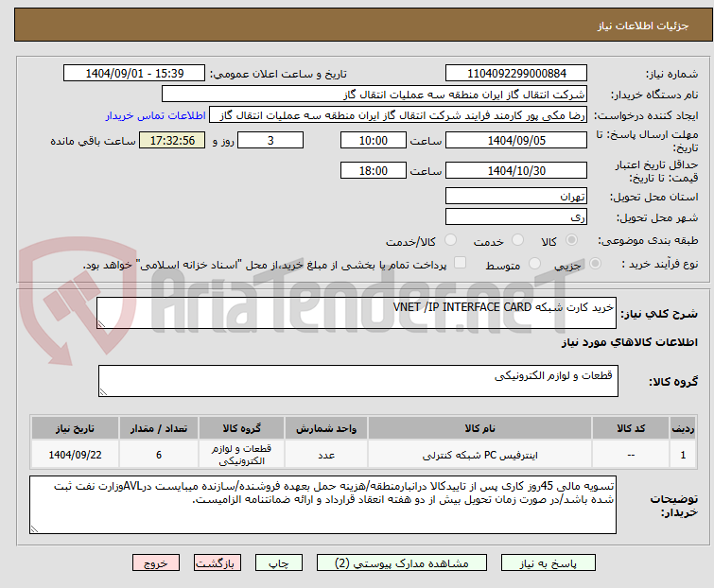Click the delivery city field ری

click(516, 217)
